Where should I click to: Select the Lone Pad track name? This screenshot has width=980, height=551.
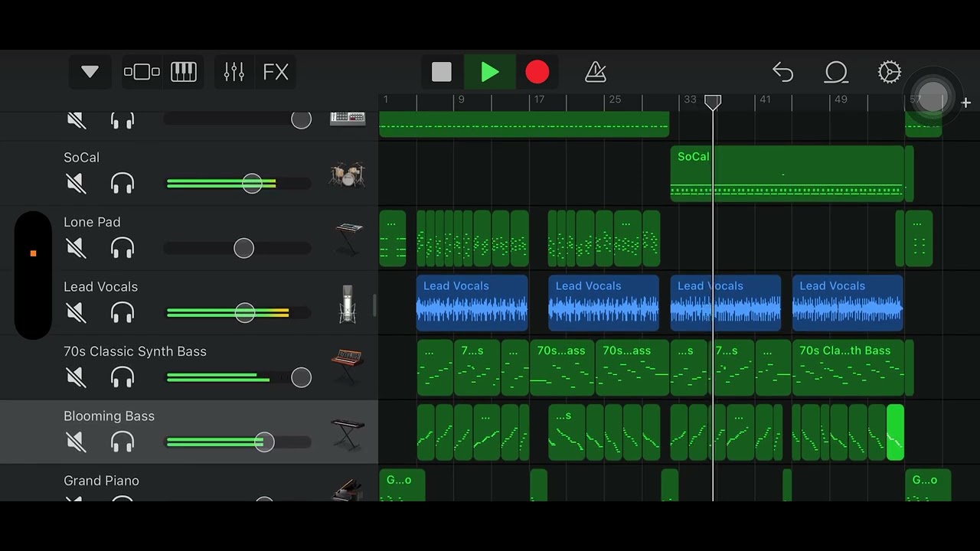[x=92, y=222]
